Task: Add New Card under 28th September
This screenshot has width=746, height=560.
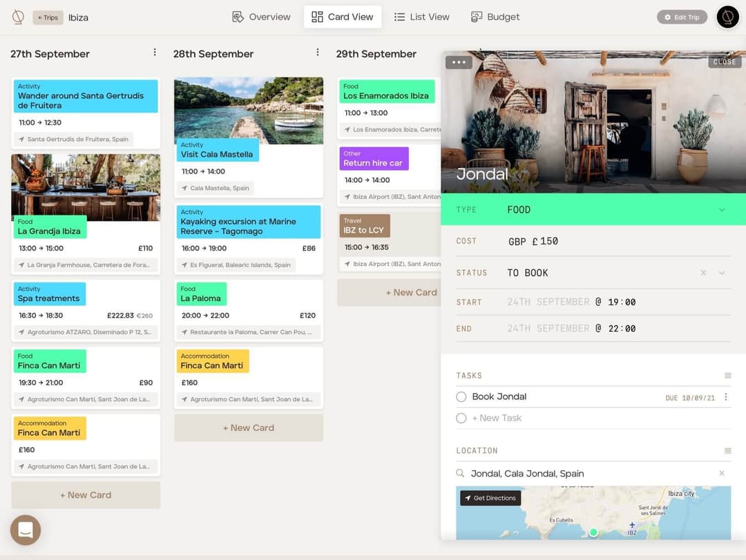Action: (249, 427)
